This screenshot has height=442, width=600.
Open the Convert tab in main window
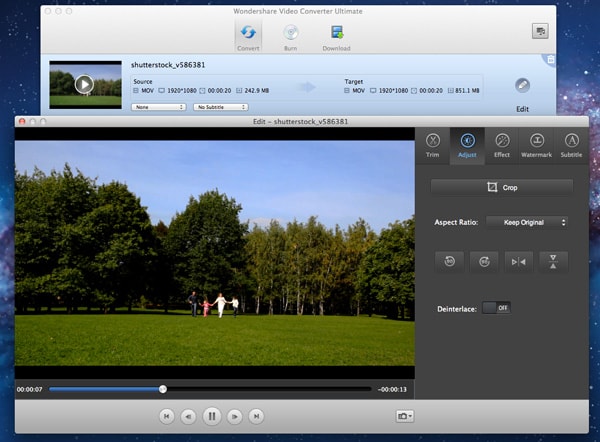click(x=248, y=36)
